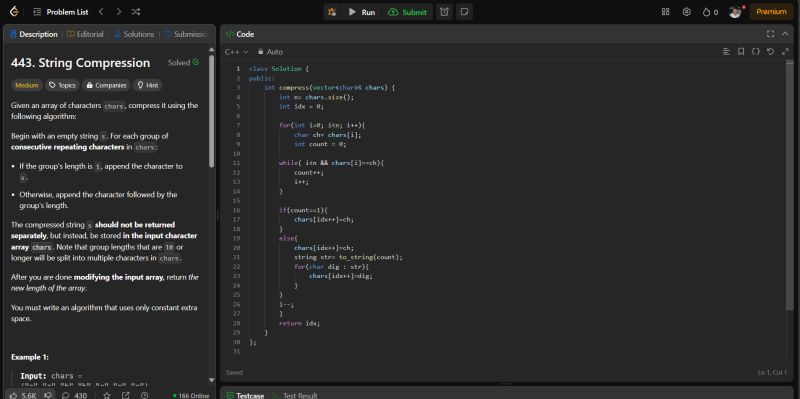
Task: Switch to the Description tab
Action: [x=34, y=34]
